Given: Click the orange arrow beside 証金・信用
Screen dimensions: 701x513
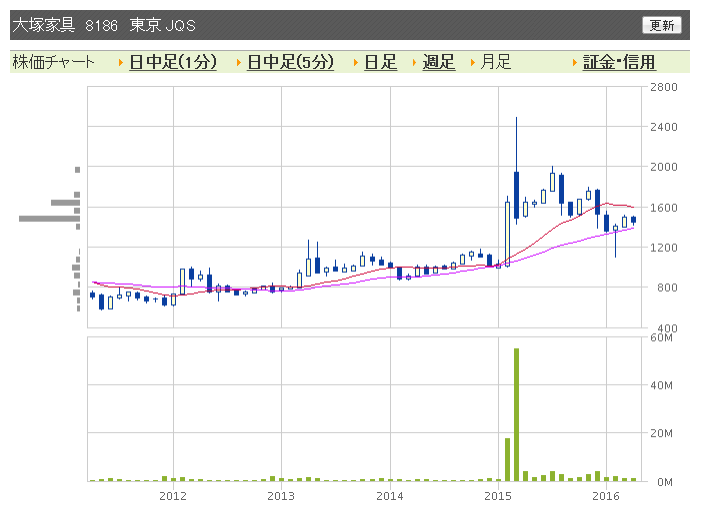Looking at the screenshot, I should coord(575,63).
